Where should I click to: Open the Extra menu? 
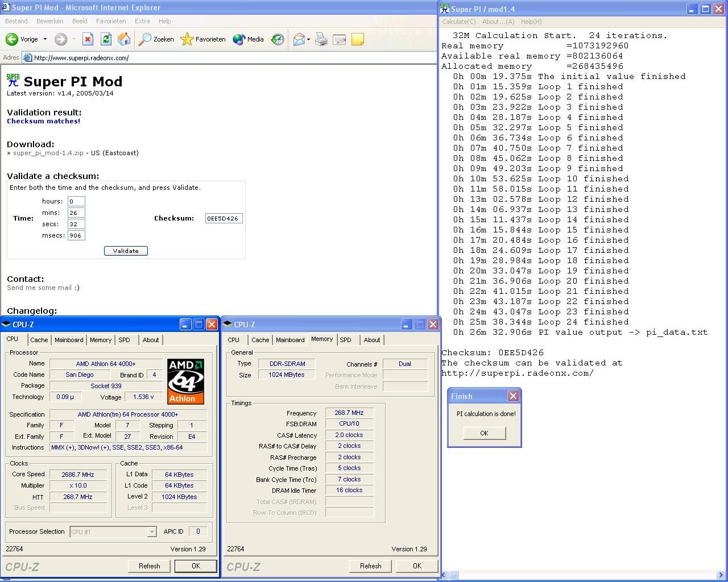click(142, 21)
